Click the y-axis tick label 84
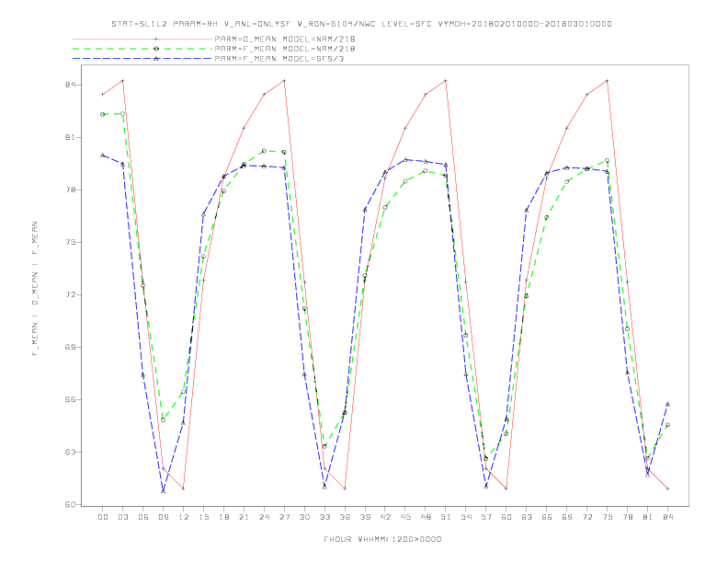728x563 pixels. click(x=70, y=85)
